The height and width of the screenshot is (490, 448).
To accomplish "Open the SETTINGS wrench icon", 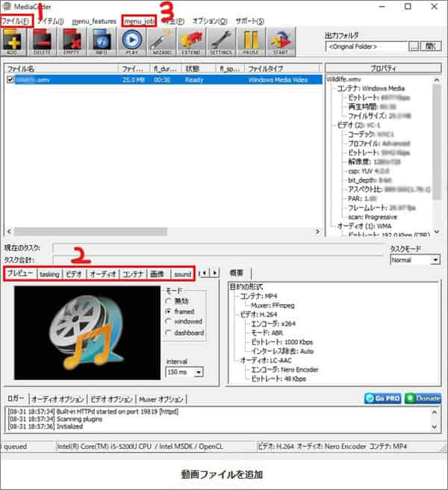I will 221,42.
